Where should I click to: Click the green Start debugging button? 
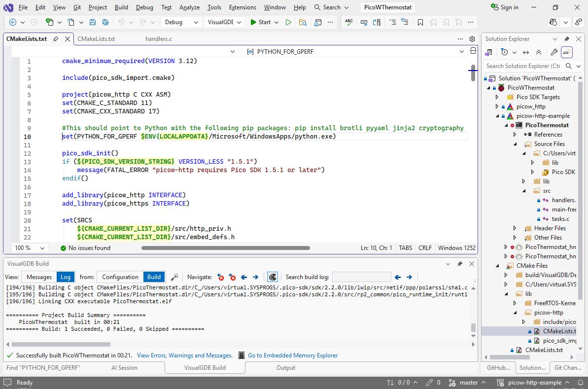point(261,22)
